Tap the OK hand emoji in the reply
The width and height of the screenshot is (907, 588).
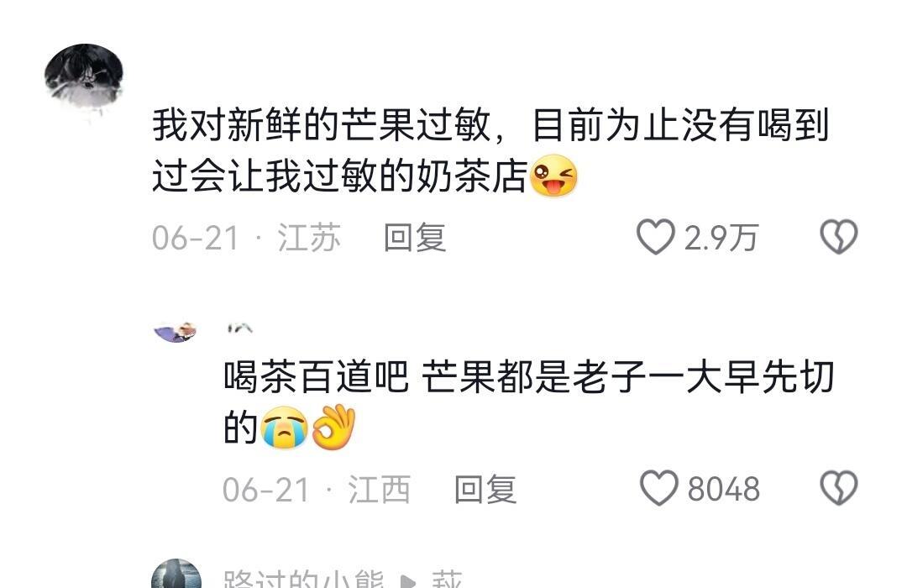334,427
